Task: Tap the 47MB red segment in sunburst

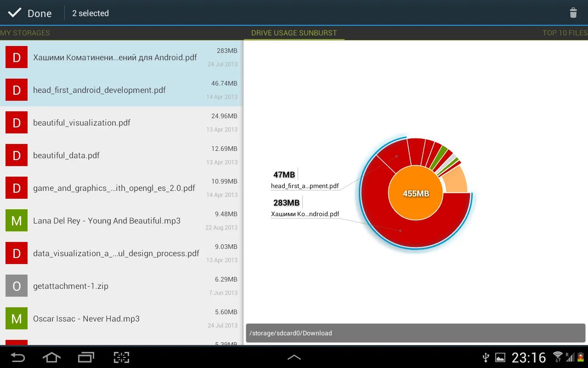Action: (396, 156)
